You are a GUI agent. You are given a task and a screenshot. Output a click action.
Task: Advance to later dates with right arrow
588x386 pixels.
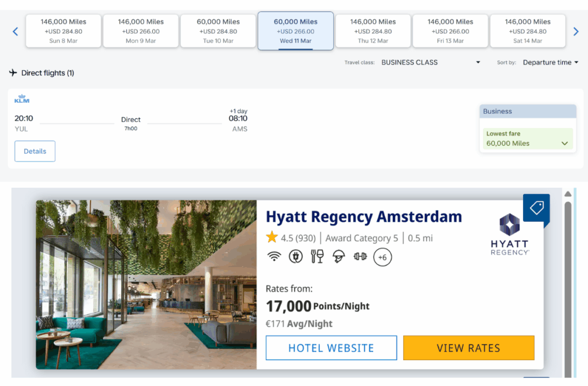coord(576,32)
